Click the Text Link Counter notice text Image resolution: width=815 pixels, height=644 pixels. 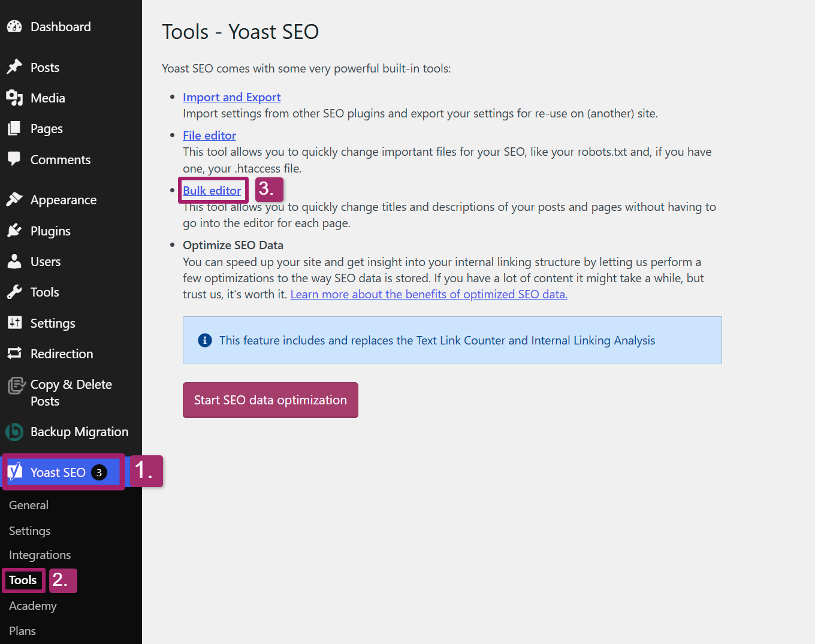click(x=437, y=340)
